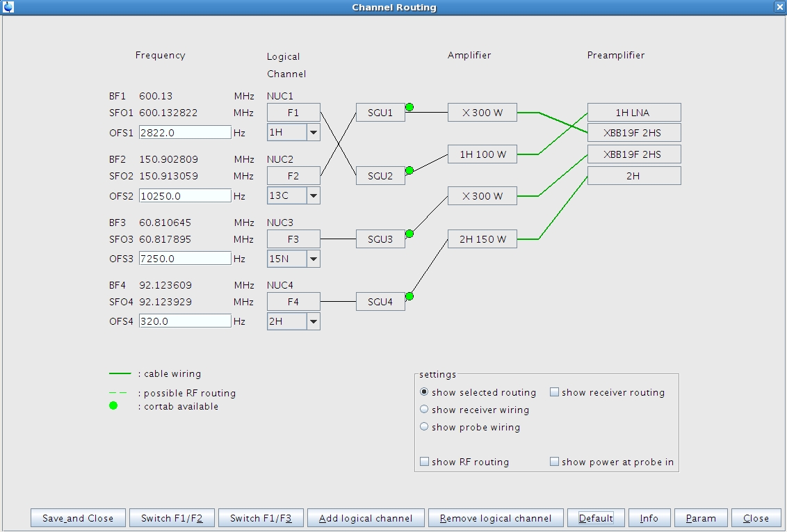Click the OFS1 frequency offset input field

[x=185, y=132]
